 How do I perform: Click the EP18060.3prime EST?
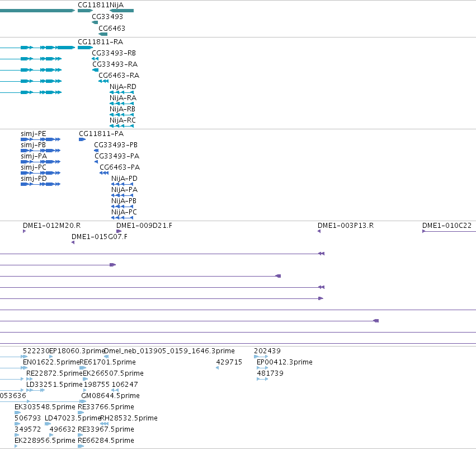pos(77,351)
